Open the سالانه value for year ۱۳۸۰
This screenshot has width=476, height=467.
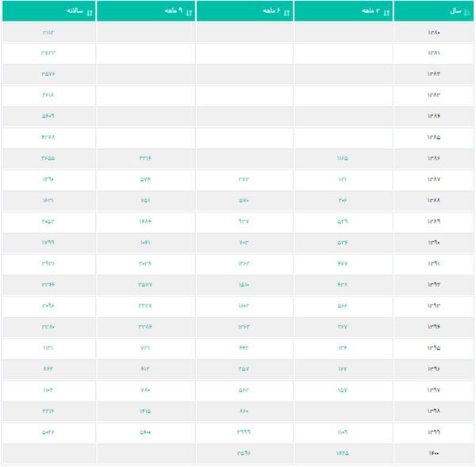[x=48, y=33]
